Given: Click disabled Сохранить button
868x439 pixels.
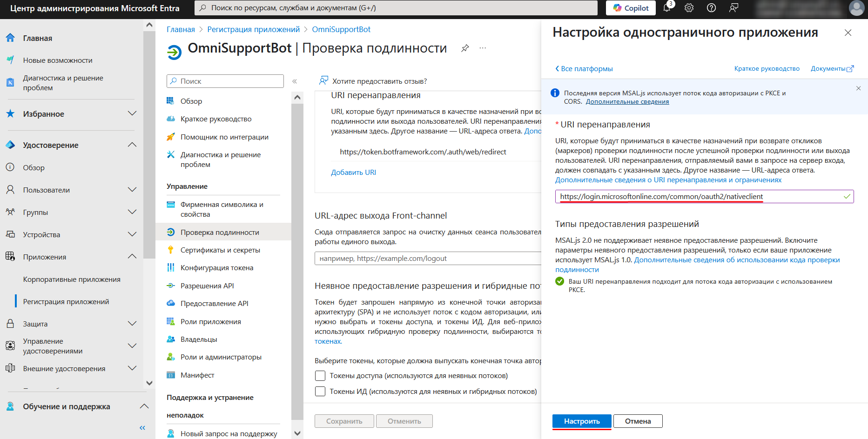Looking at the screenshot, I should point(344,421).
